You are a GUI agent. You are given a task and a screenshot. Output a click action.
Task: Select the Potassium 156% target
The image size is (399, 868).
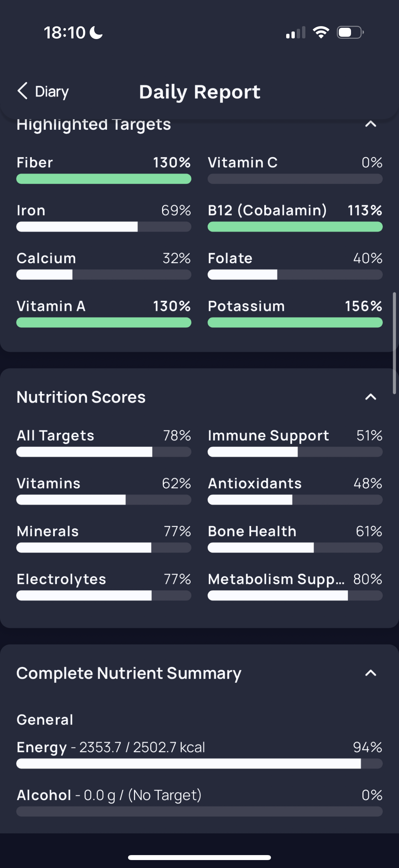click(x=295, y=313)
